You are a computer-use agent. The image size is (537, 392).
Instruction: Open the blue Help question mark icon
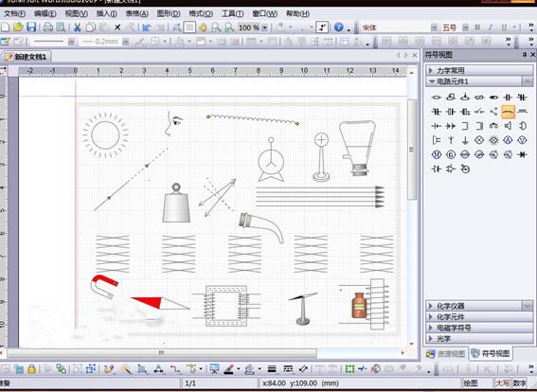(338, 27)
